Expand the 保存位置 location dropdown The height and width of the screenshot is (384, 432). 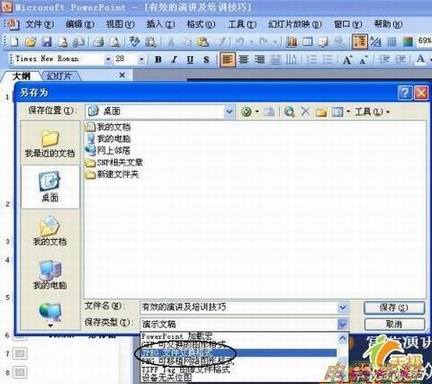coord(229,111)
